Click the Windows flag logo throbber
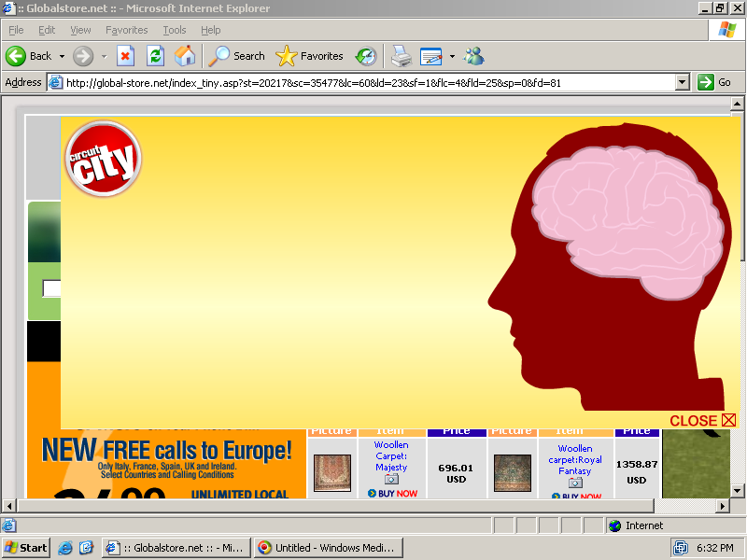 (x=727, y=30)
